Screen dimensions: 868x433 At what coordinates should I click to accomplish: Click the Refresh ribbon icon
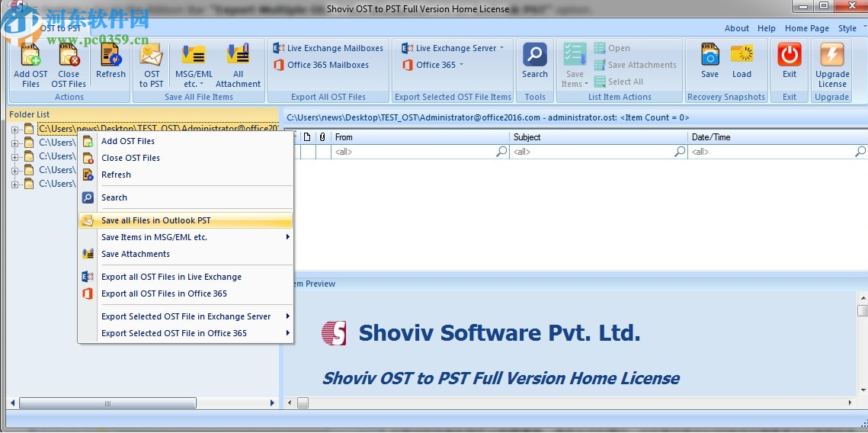coord(111,61)
